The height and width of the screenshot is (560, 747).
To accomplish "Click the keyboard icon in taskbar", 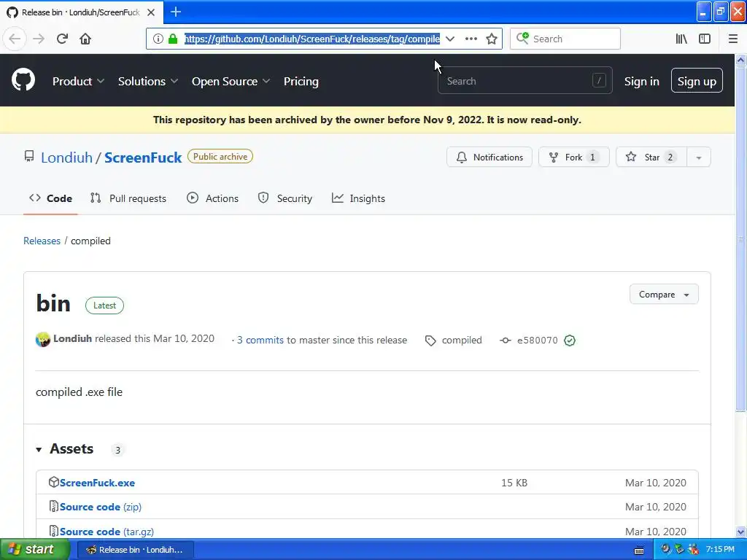I will (639, 551).
